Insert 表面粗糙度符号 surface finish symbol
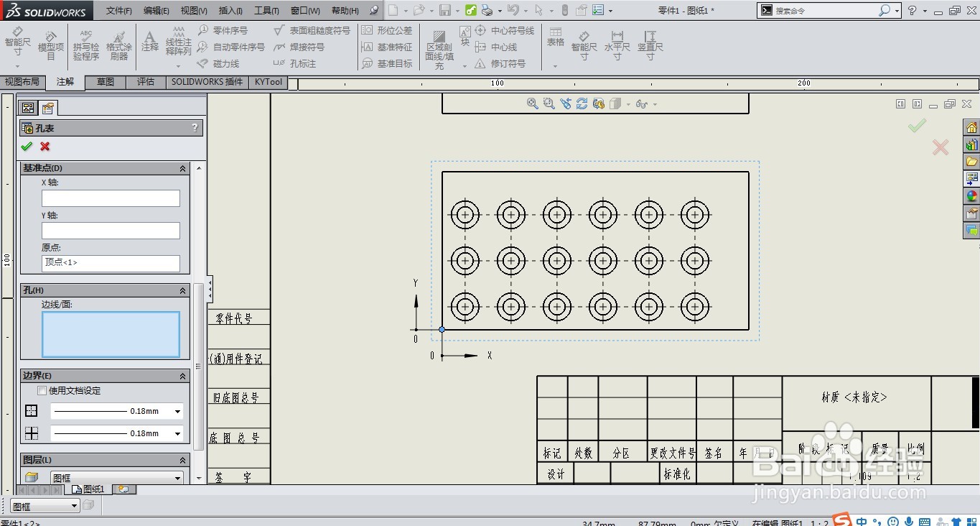The height and width of the screenshot is (526, 980). tap(312, 30)
